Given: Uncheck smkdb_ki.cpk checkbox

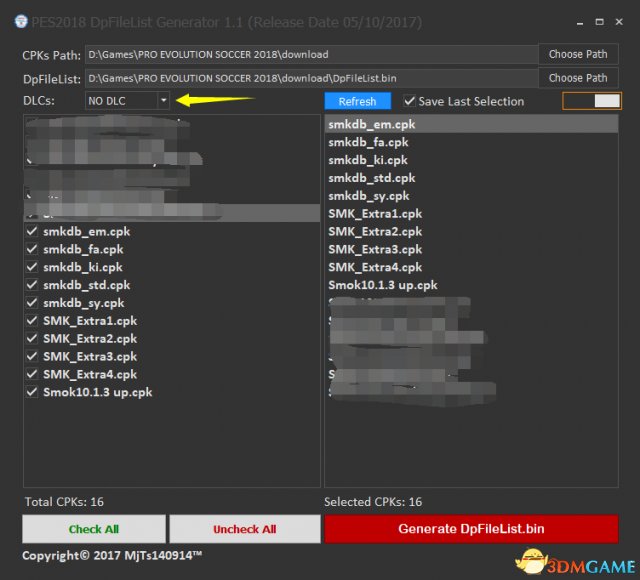Looking at the screenshot, I should pos(32,267).
